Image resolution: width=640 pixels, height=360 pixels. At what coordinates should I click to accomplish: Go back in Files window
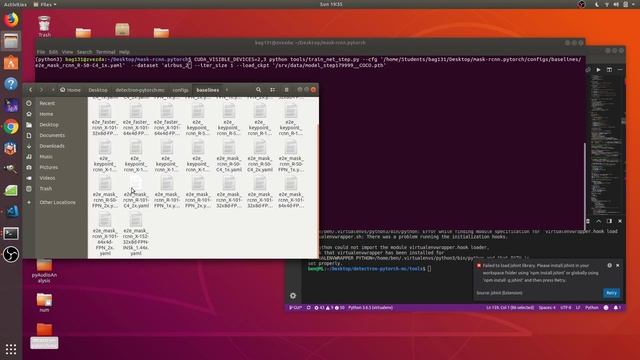click(30, 90)
